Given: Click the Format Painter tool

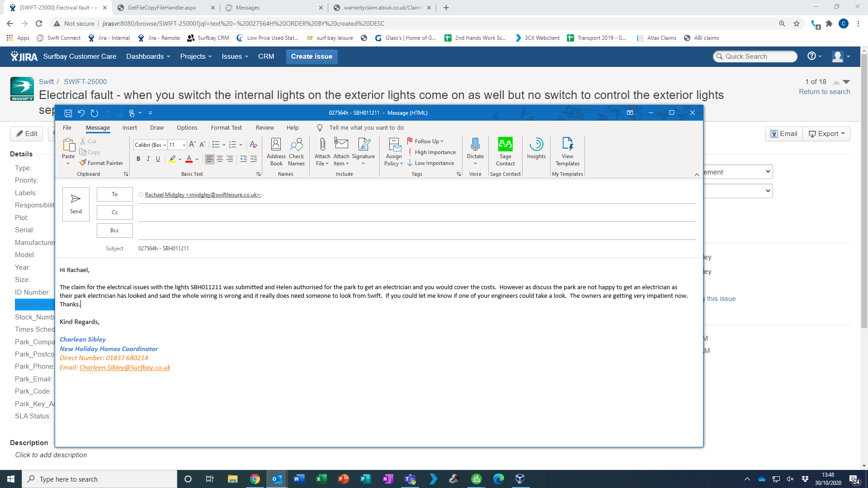Looking at the screenshot, I should pyautogui.click(x=101, y=163).
